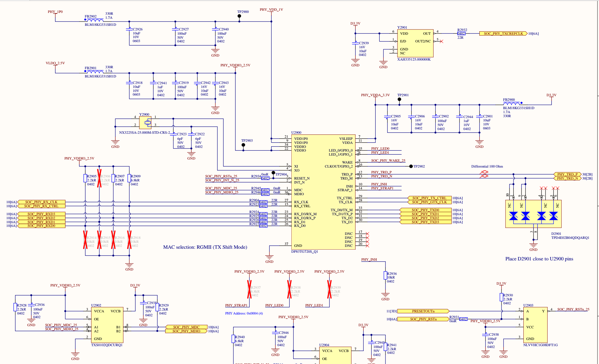
Task: Click the XAH335125.000000K part number
Action: (414, 59)
